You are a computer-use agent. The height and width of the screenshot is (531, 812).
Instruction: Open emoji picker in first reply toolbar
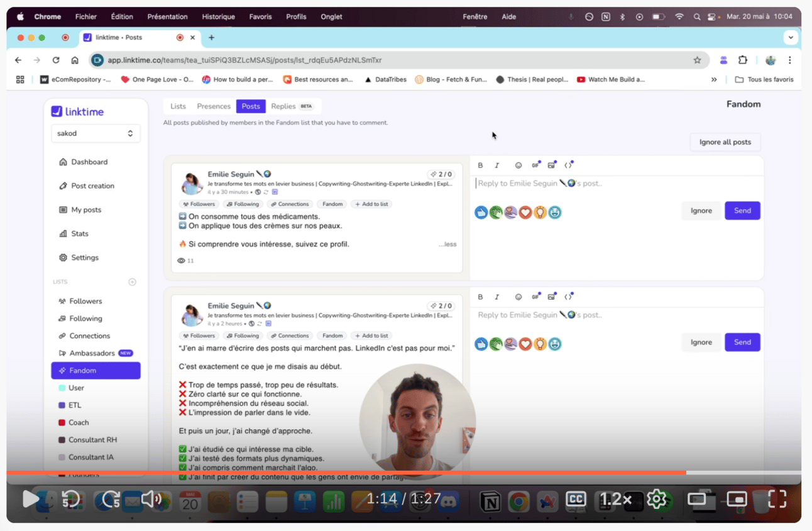tap(518, 165)
